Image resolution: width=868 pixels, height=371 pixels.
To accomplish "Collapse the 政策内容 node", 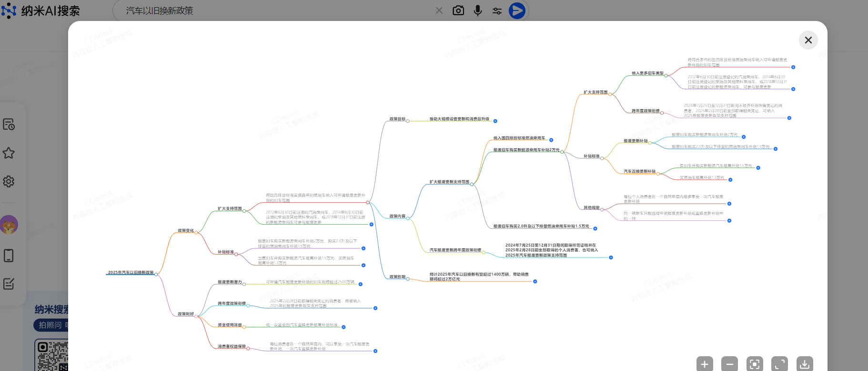I will pos(408,218).
